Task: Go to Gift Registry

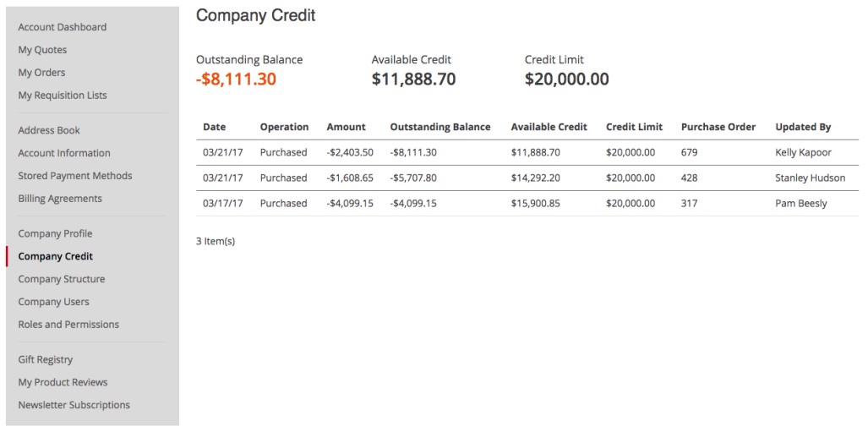Action: [46, 359]
